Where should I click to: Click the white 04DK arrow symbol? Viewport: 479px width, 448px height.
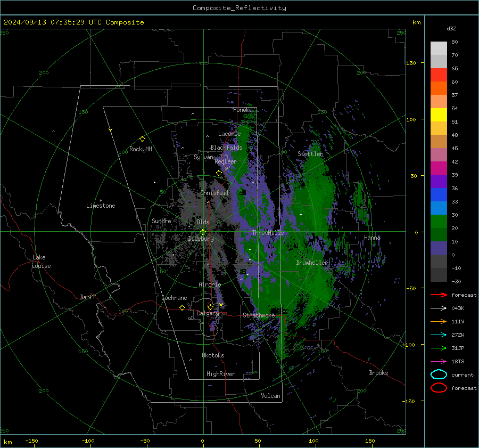[x=439, y=308]
